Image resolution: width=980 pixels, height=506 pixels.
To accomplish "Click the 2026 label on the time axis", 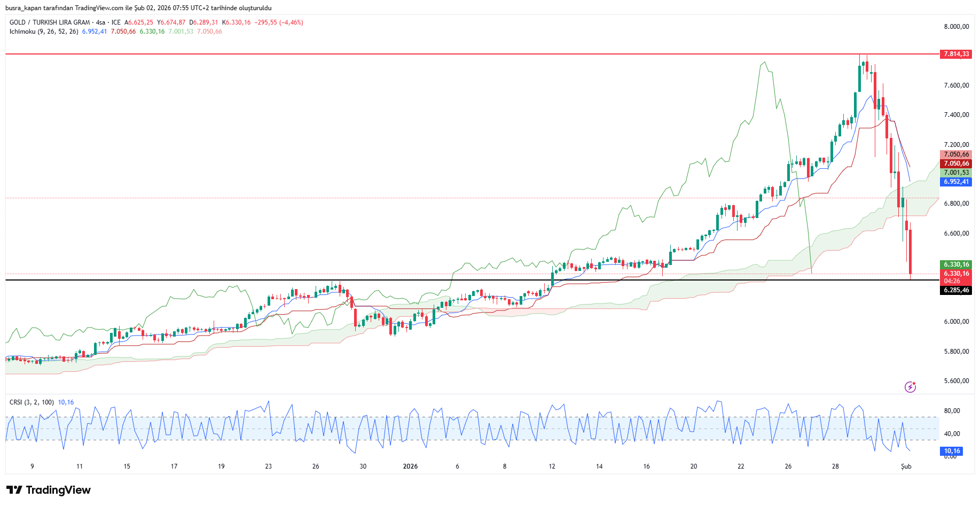I will pos(410,466).
